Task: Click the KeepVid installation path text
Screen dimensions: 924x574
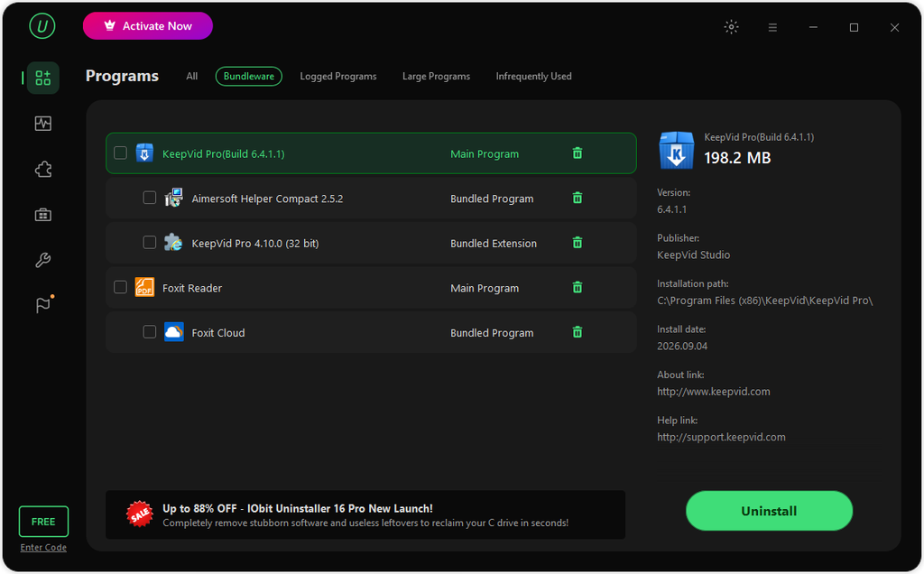Action: click(x=765, y=301)
